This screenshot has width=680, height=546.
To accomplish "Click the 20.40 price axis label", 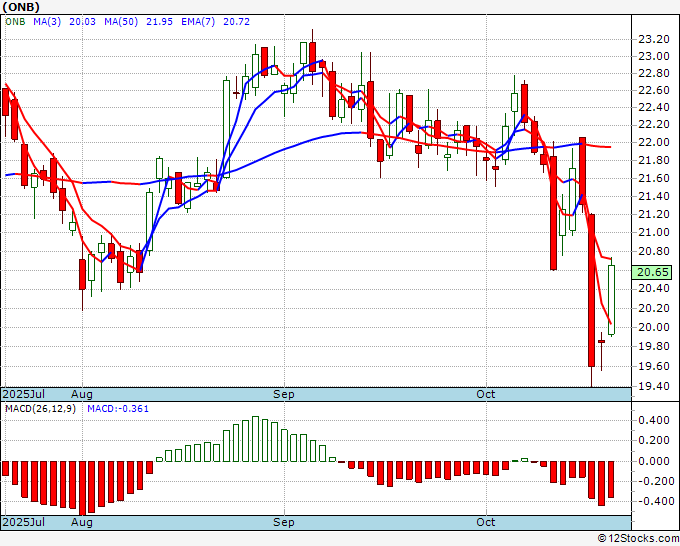I will 654,289.
